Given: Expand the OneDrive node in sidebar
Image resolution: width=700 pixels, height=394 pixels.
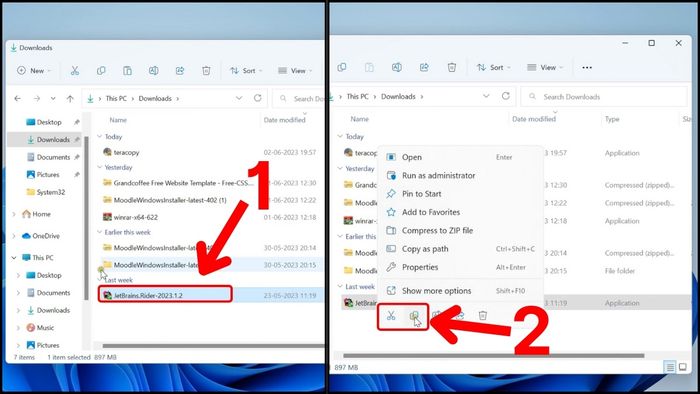Looking at the screenshot, I should tap(14, 236).
